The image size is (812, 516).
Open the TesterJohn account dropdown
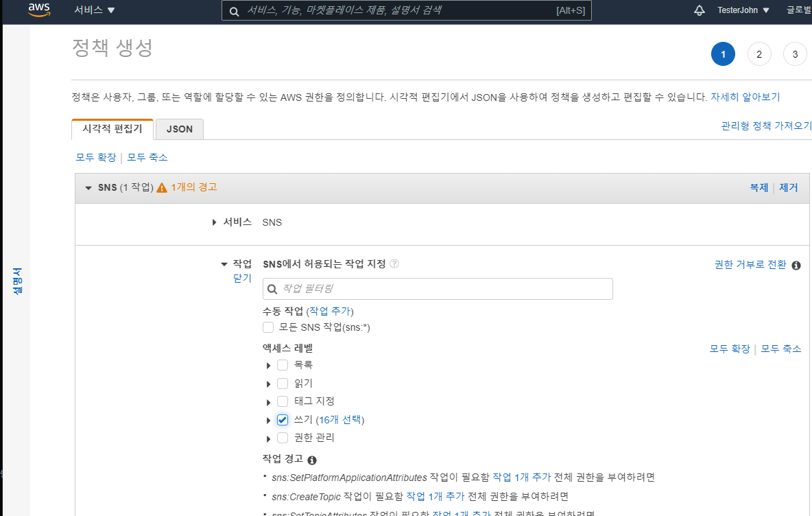coord(743,10)
